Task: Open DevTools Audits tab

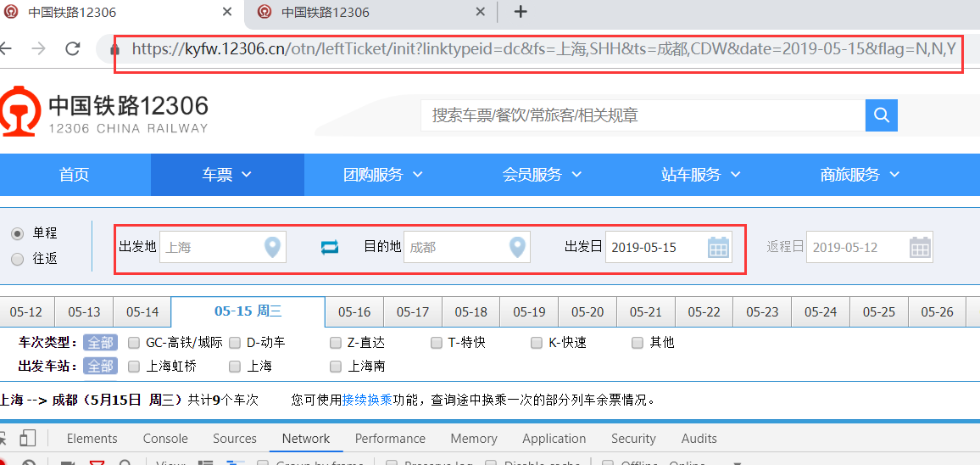Action: click(699, 439)
